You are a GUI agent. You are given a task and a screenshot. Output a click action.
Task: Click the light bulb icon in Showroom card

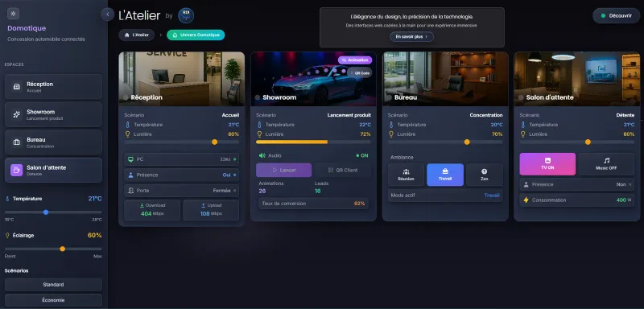point(259,134)
